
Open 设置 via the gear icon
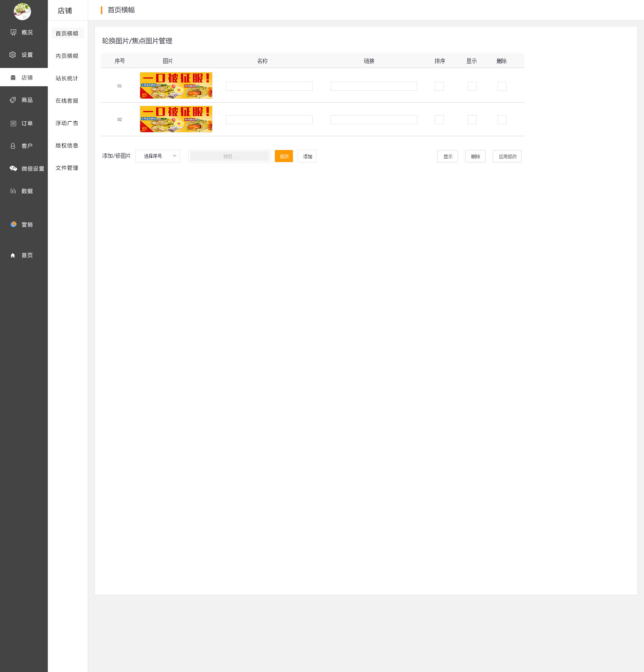(13, 55)
